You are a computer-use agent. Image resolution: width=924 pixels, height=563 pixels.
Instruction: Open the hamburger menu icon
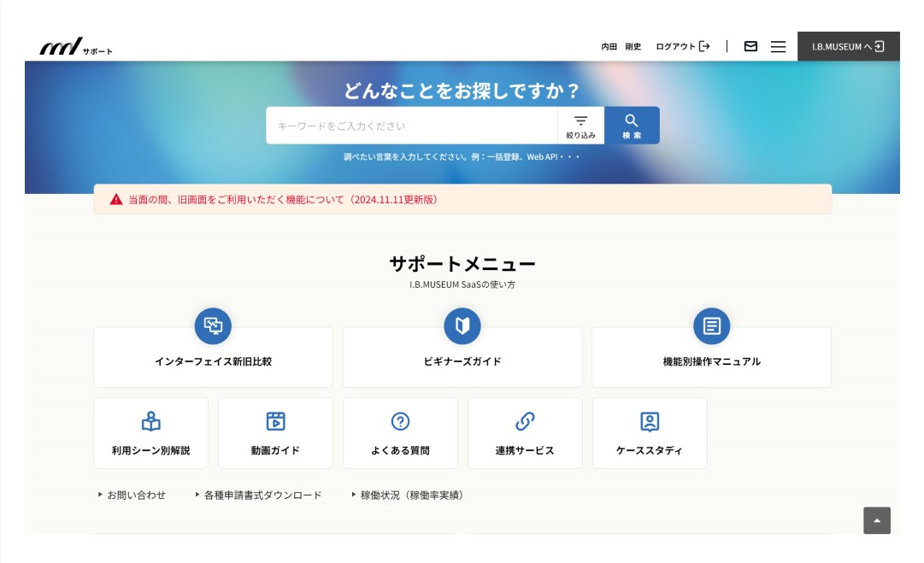point(778,46)
